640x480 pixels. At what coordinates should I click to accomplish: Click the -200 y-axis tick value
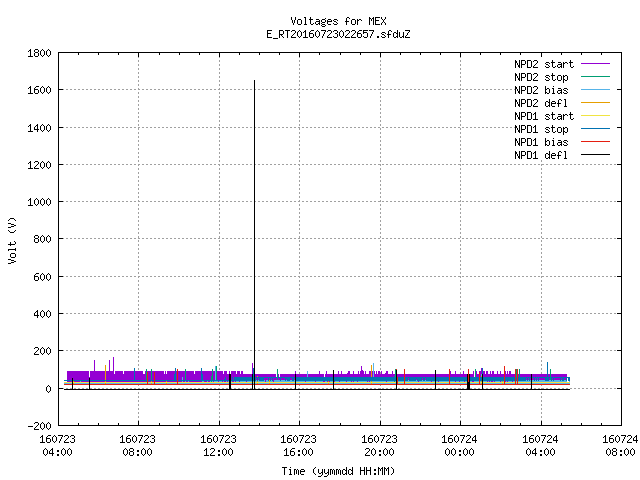click(x=40, y=426)
